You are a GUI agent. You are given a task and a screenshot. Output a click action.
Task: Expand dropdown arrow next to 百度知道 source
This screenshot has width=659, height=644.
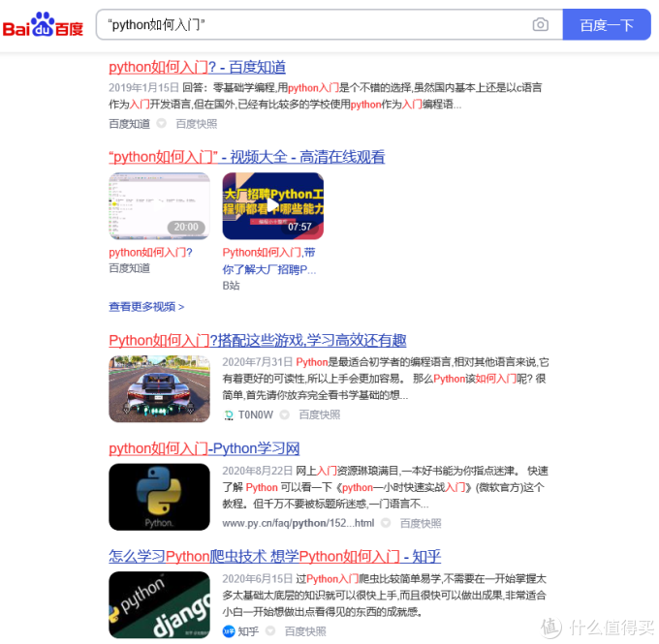tap(162, 124)
